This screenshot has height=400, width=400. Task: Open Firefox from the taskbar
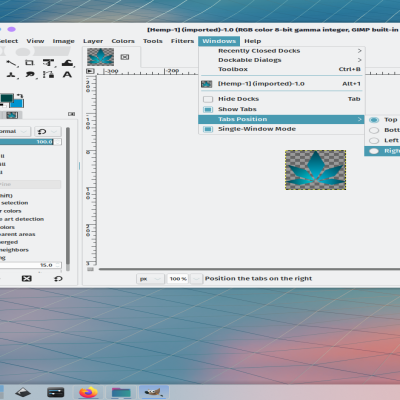(x=88, y=392)
